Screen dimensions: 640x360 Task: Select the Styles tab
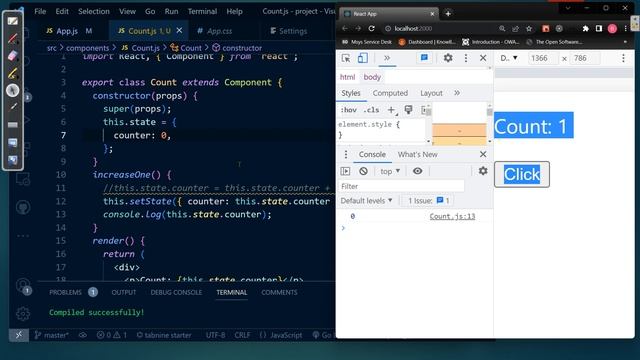tap(351, 93)
